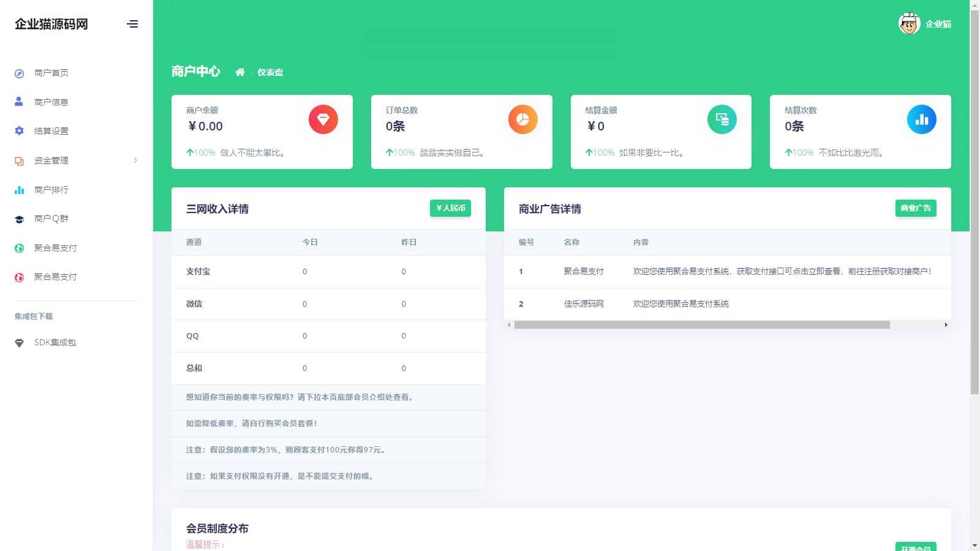Click the horizontal scrollbar under the ad table
The height and width of the screenshot is (551, 980).
(x=702, y=325)
